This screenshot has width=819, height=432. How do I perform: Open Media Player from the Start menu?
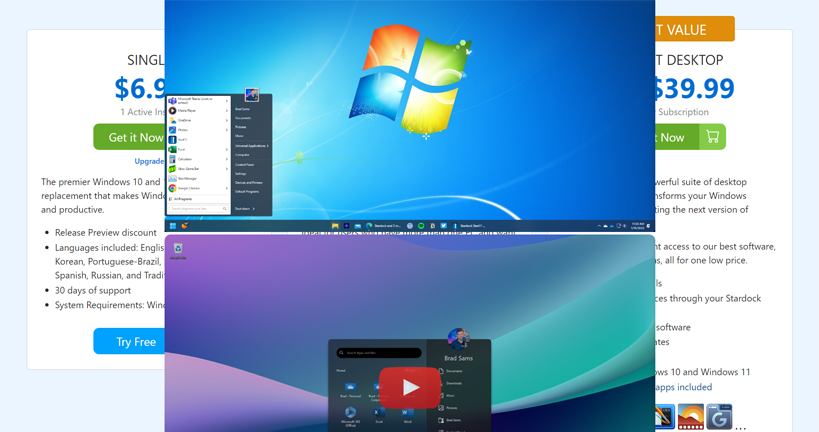click(198, 110)
